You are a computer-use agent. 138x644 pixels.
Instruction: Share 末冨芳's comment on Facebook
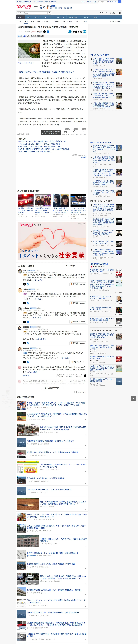[28, 284]
